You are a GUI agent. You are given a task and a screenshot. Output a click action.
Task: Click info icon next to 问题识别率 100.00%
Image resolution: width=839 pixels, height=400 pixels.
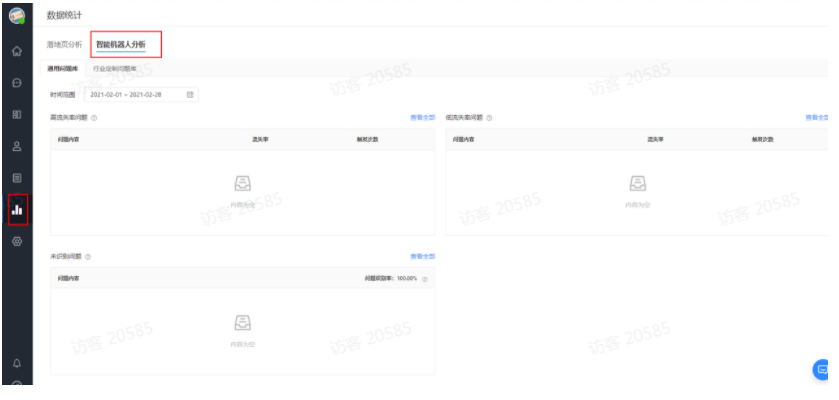(x=425, y=278)
